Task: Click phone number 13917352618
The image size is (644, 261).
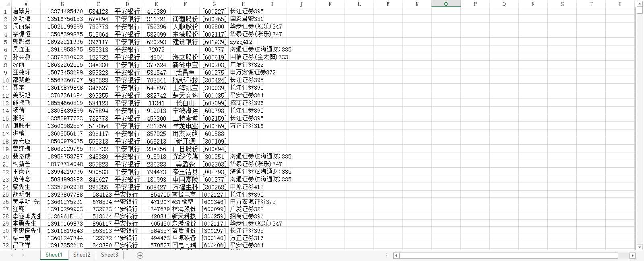Action: pyautogui.click(x=62, y=245)
